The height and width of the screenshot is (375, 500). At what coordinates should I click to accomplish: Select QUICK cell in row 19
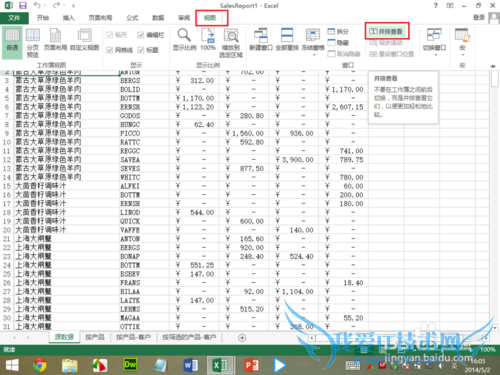pos(144,221)
